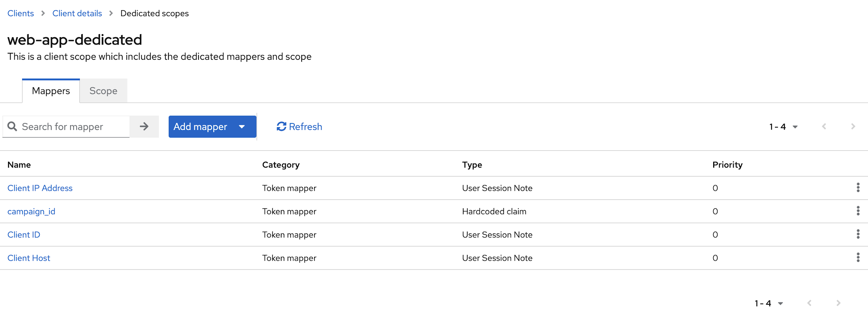Screen dimensions: 868x314
Task: Go back to Client details breadcrumb
Action: coord(77,14)
